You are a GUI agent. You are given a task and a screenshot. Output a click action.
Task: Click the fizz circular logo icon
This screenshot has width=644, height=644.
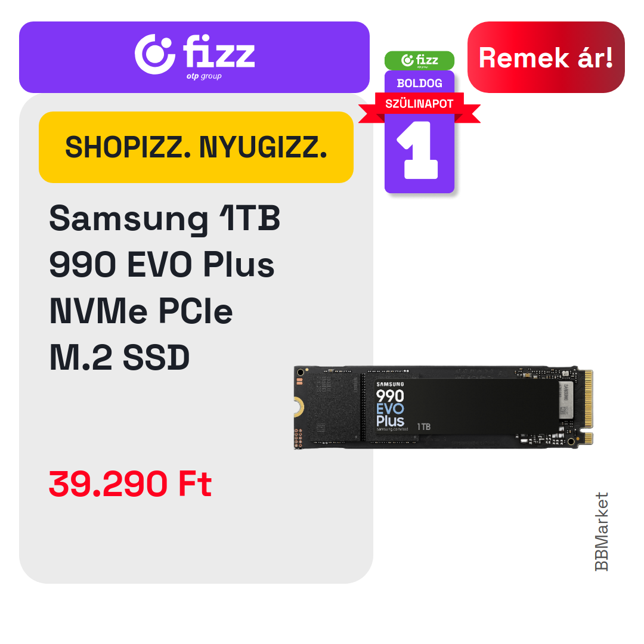coord(154,54)
